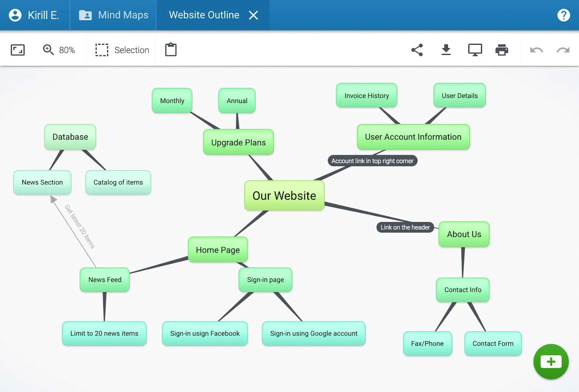This screenshot has width=579, height=392.
Task: Redo the last action
Action: click(563, 50)
